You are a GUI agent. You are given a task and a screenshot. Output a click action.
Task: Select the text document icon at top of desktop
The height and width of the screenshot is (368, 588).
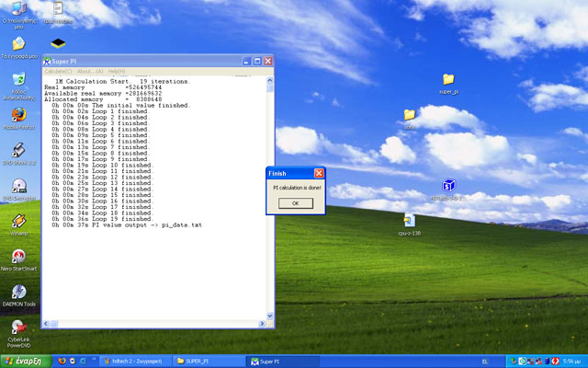pyautogui.click(x=58, y=13)
